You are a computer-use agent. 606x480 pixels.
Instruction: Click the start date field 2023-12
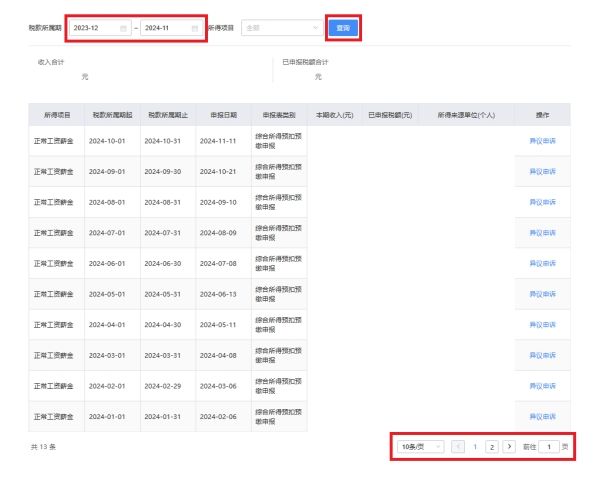(x=93, y=28)
